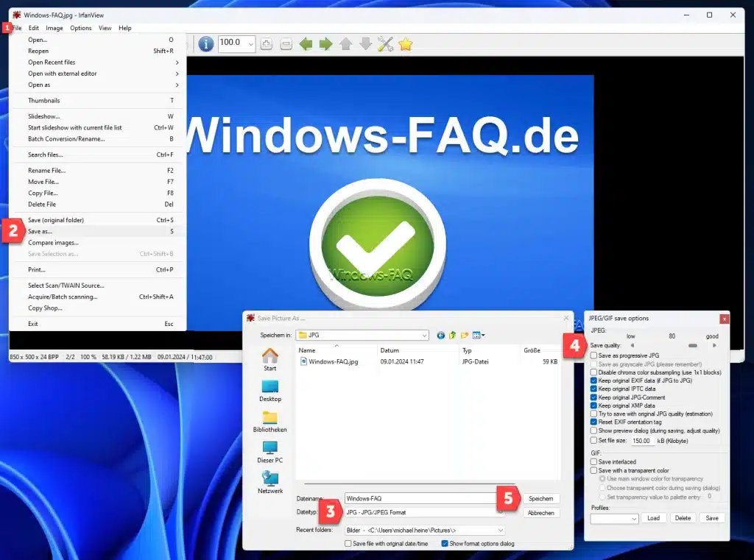The width and height of the screenshot is (754, 560).
Task: Click the file size 150.00 input field
Action: click(x=642, y=441)
